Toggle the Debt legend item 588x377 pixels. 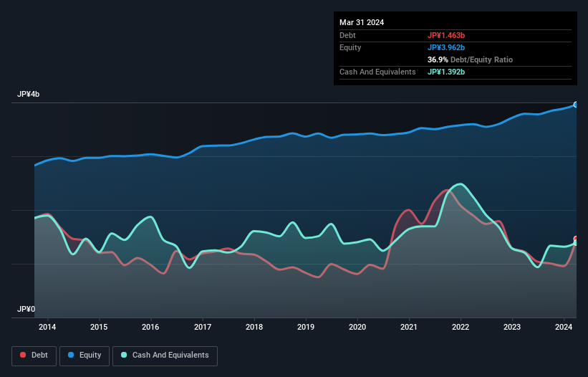pos(35,355)
